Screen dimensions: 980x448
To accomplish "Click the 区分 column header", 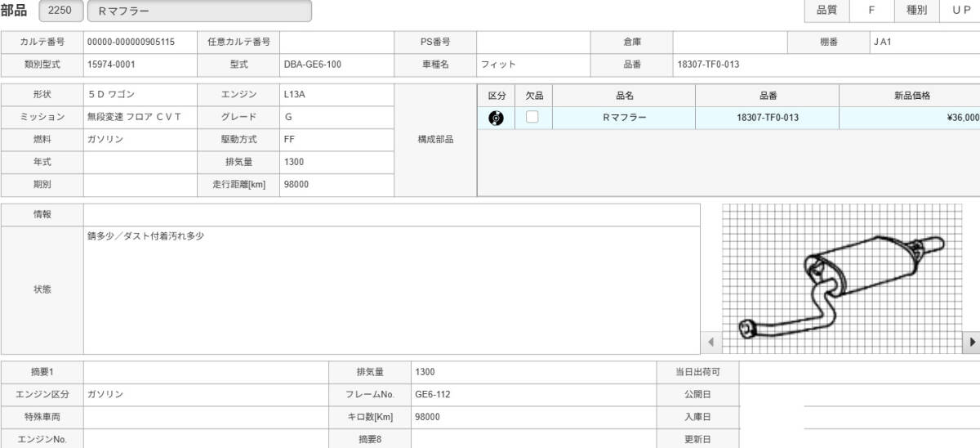I will [x=496, y=96].
